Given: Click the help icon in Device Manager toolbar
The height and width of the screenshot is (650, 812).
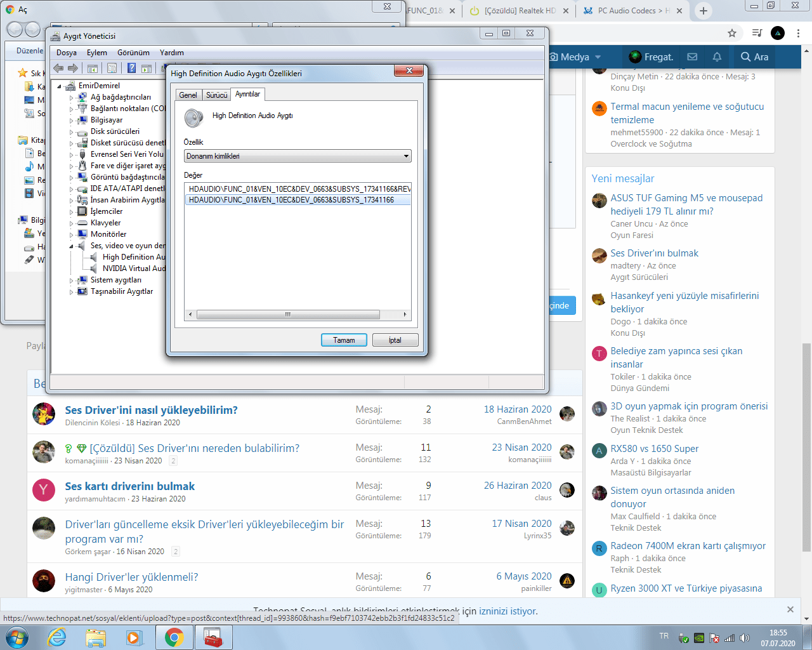Looking at the screenshot, I should (131, 68).
